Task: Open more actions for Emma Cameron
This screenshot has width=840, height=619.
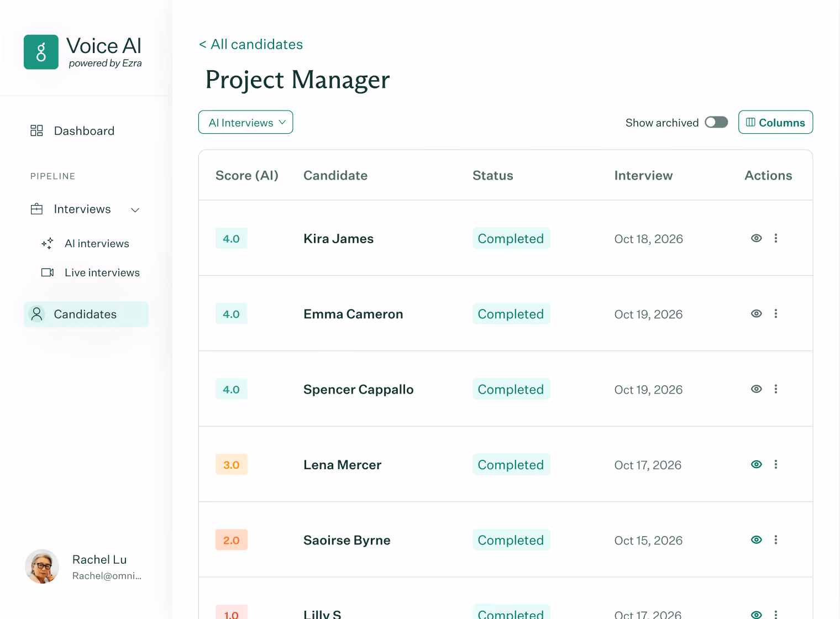Action: 776,313
